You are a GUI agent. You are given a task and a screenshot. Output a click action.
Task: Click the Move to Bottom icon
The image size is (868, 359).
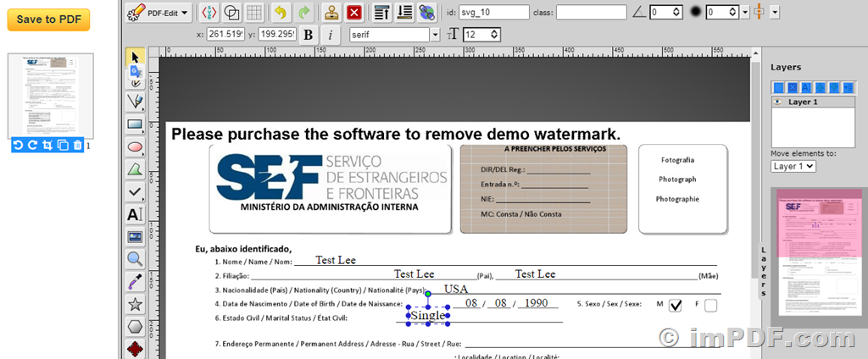(x=404, y=12)
